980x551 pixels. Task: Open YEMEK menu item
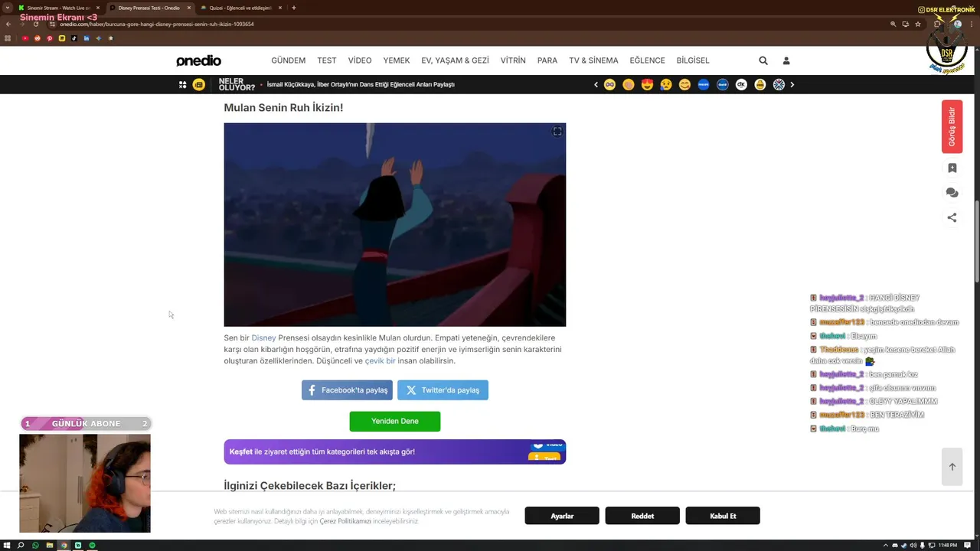[397, 60]
